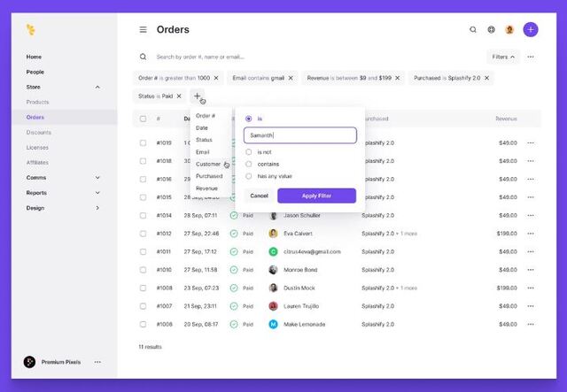Click the app logo in sidebar
Viewport: 567px width, 392px height.
[x=31, y=29]
